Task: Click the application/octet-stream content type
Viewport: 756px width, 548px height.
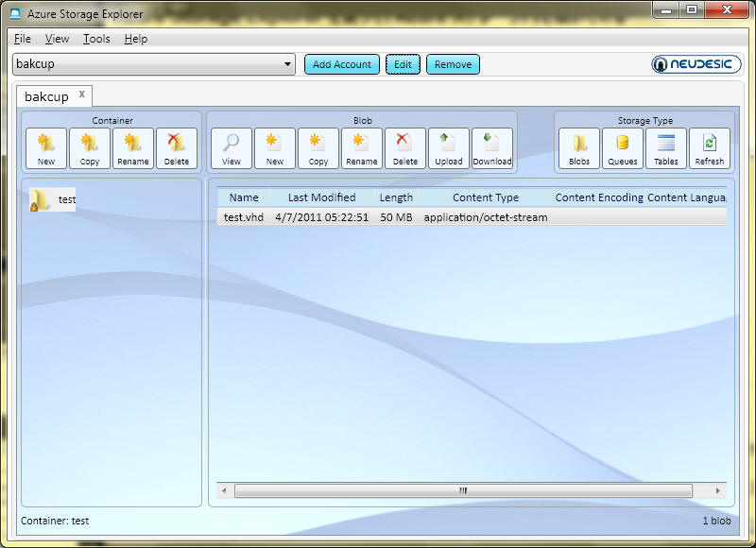Action: coord(486,217)
